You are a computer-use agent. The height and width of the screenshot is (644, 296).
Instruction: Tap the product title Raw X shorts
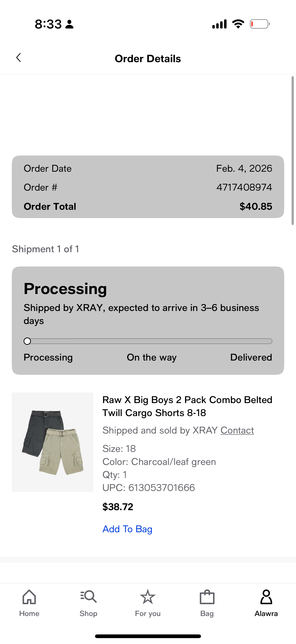click(187, 406)
